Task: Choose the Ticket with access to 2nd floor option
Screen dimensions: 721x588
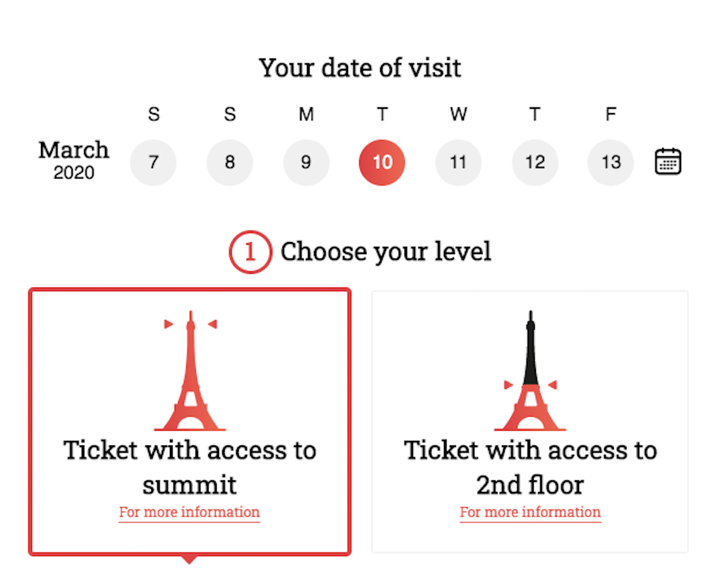Action: click(x=530, y=421)
